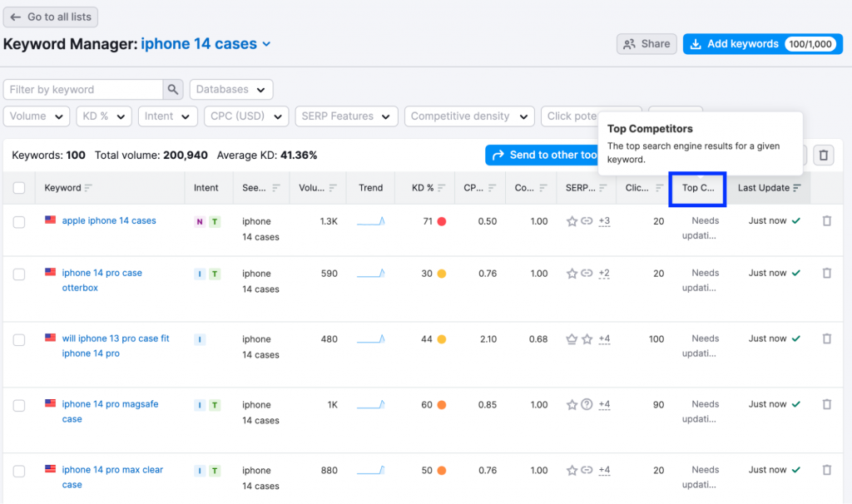Sort by Click potential column icon
The height and width of the screenshot is (504, 852).
[x=659, y=188]
